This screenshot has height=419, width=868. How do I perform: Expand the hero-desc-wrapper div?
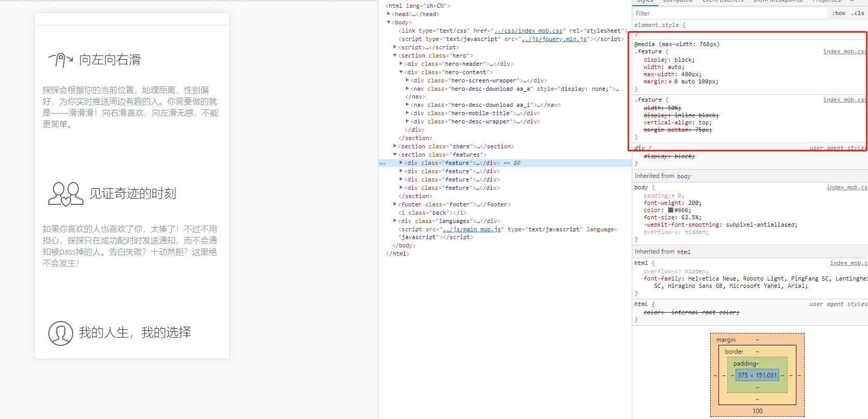[408, 121]
